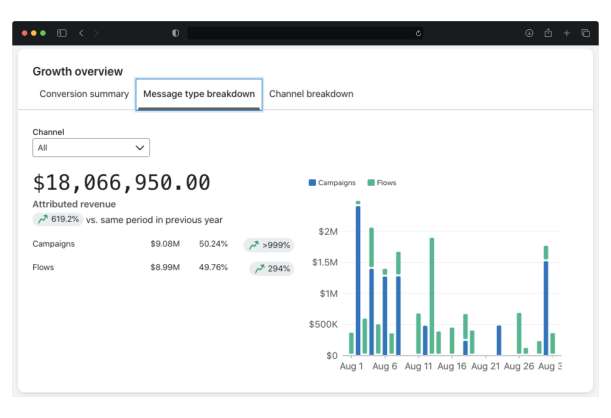This screenshot has height=418, width=611.
Task: Show the tab overview icon
Action: click(585, 33)
